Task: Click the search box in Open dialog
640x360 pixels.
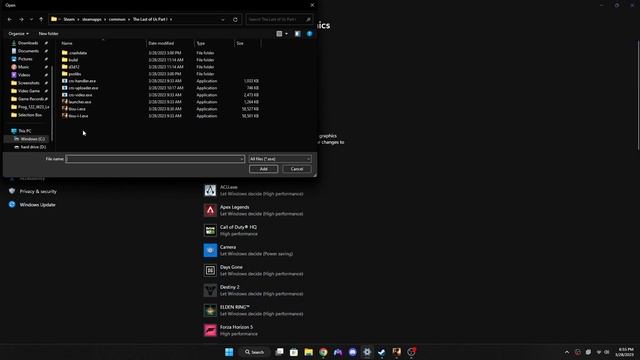Action: pos(279,19)
